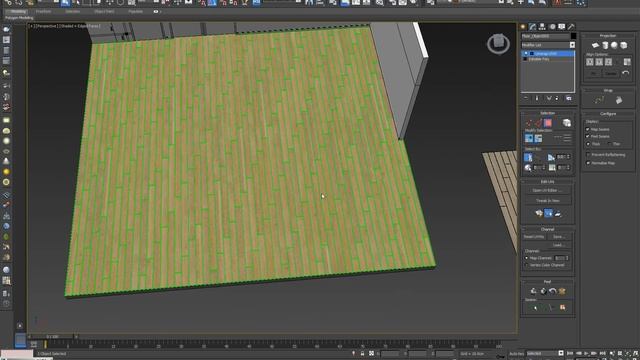Pin the modifier stack
This screenshot has width=640, height=360.
tap(526, 98)
